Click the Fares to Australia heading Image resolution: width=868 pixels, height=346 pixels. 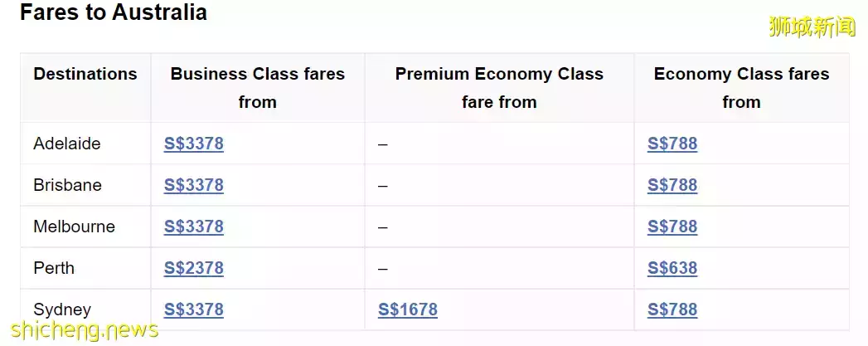point(114,13)
